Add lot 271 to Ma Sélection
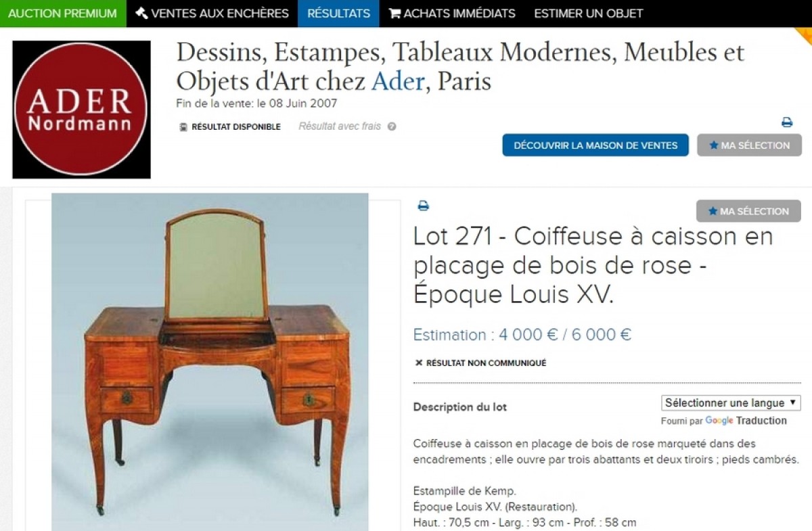 coord(748,211)
